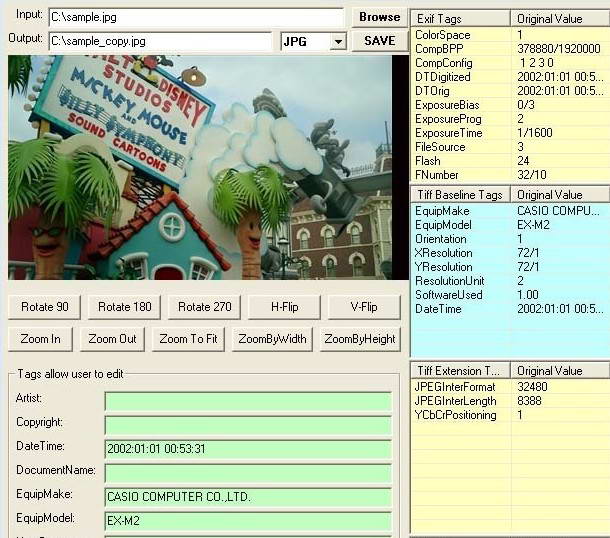The image size is (610, 538).
Task: Click Original Value header in Exif table
Action: pyautogui.click(x=560, y=19)
